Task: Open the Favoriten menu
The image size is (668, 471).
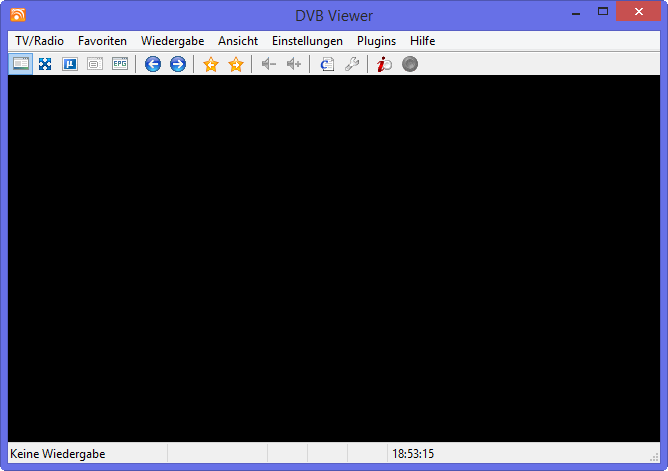Action: [x=102, y=41]
